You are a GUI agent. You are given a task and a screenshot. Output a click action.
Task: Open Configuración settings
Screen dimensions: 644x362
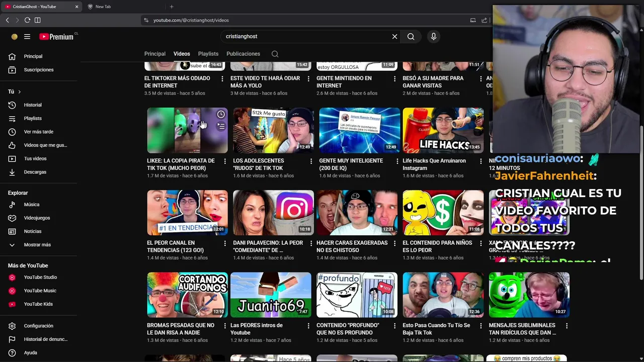pyautogui.click(x=39, y=326)
